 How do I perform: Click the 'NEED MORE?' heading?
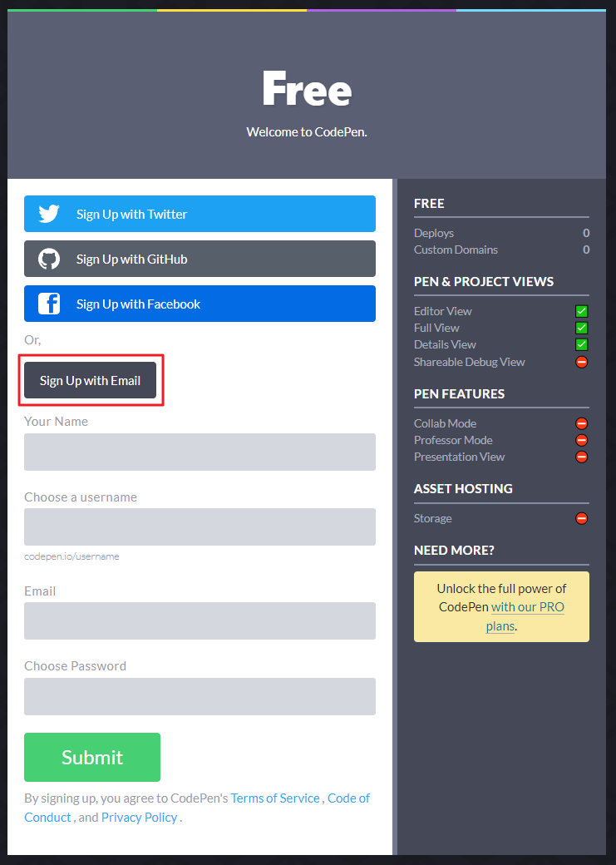click(455, 551)
